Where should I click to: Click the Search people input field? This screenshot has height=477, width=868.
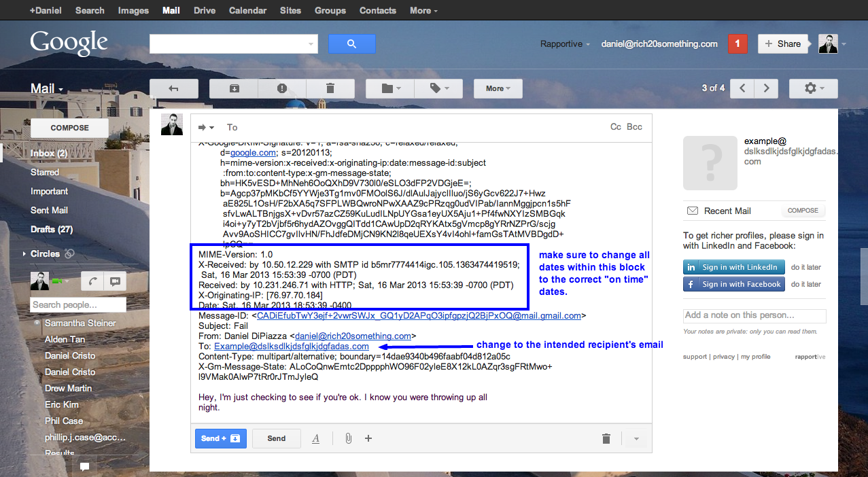pyautogui.click(x=78, y=305)
